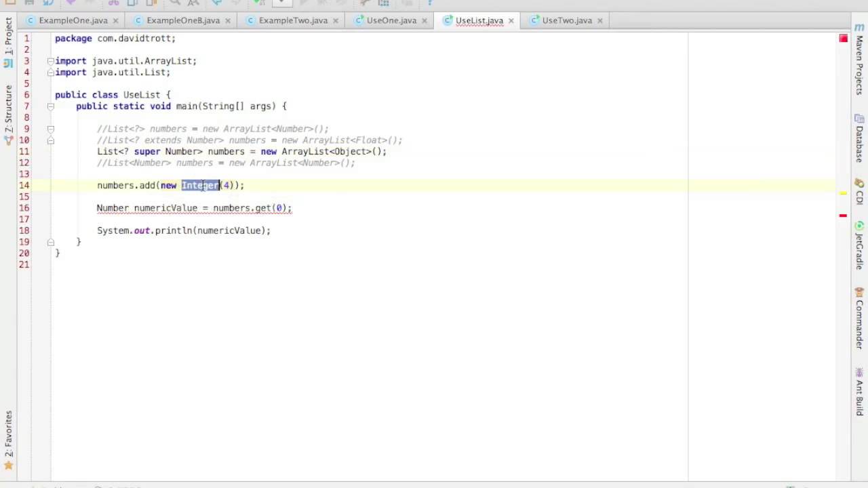Open the Commander tool window
Image resolution: width=868 pixels, height=488 pixels.
[x=860, y=319]
